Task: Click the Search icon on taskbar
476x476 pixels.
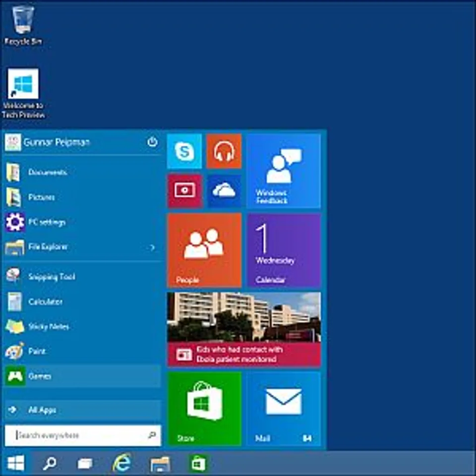Action: 49,463
